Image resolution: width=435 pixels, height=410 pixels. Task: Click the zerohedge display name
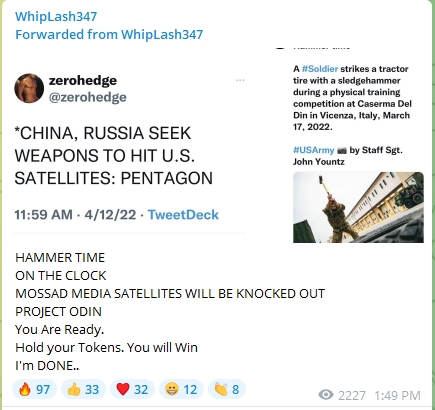83,80
